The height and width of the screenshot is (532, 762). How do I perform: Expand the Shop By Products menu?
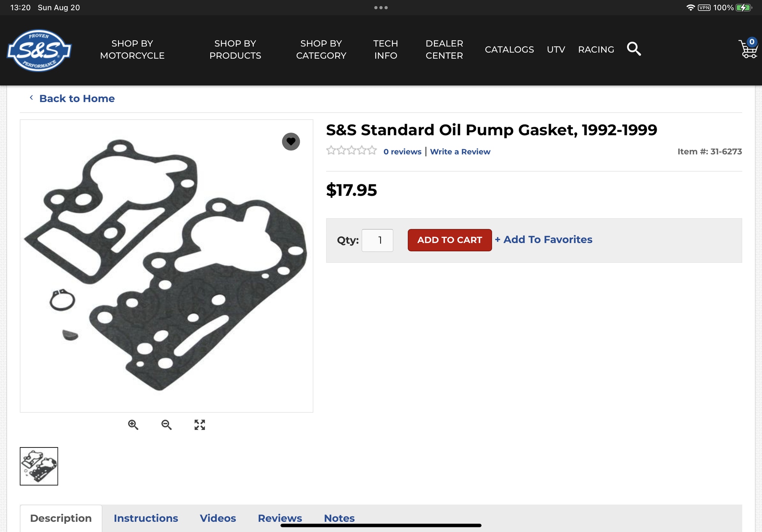[235, 50]
